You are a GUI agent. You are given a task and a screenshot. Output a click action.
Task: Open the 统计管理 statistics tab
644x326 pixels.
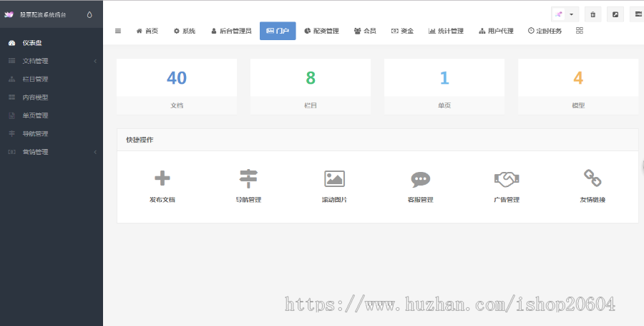click(446, 31)
